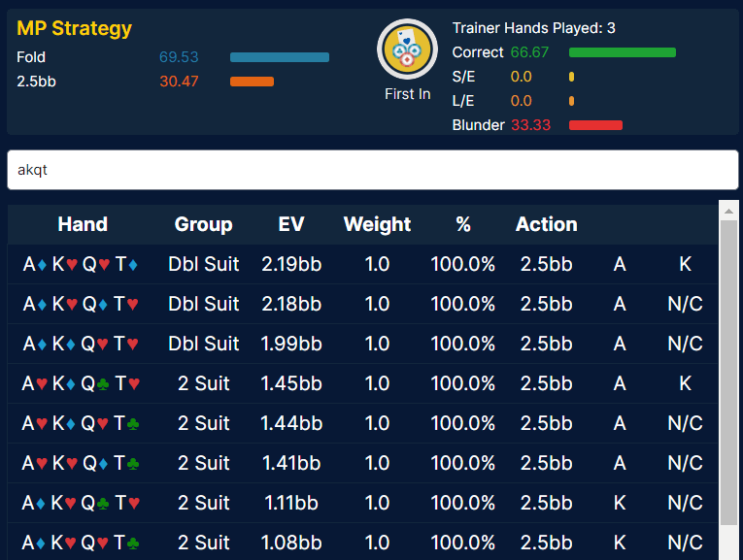
Task: Click the MP Strategy heading
Action: [x=74, y=28]
